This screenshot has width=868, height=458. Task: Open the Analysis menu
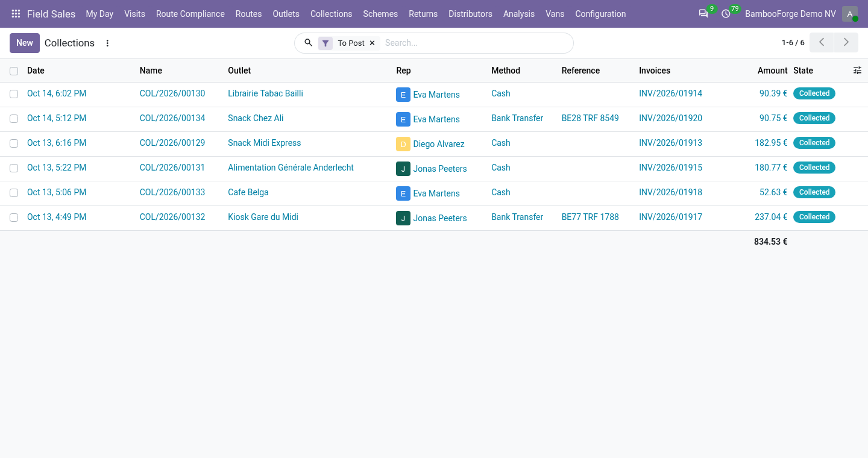click(x=519, y=14)
